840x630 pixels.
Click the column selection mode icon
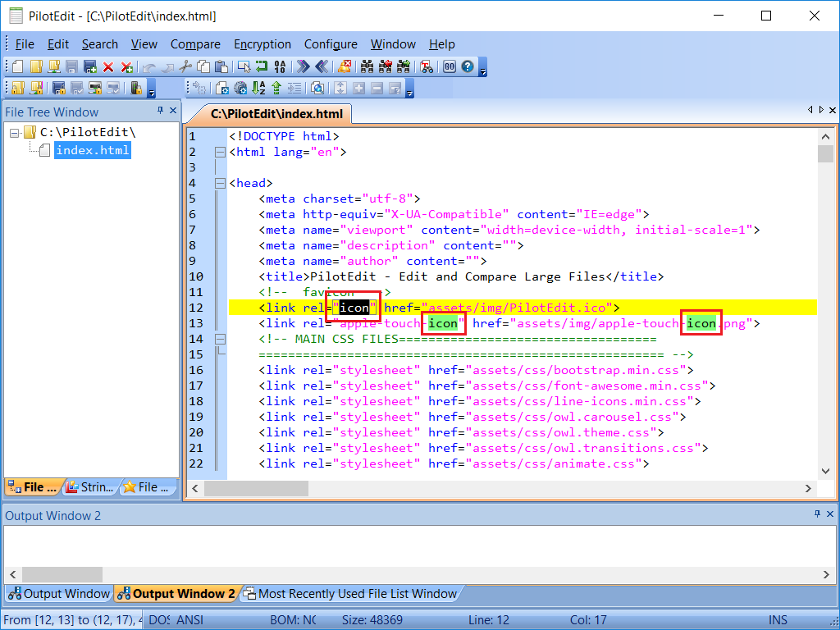244,66
